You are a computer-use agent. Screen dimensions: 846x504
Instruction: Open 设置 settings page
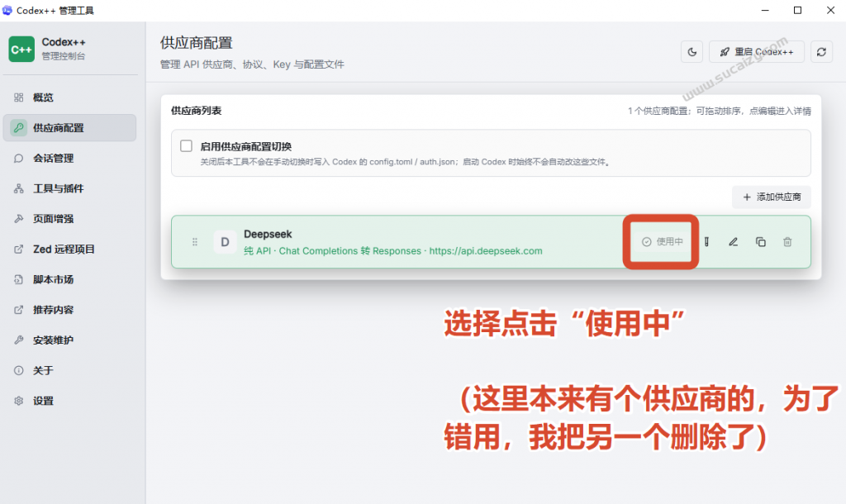pyautogui.click(x=69, y=401)
